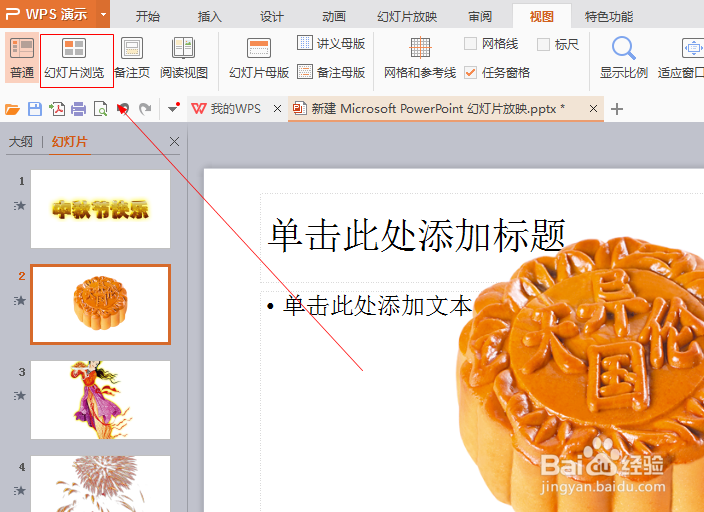
Task: Click the print icon
Action: click(79, 109)
